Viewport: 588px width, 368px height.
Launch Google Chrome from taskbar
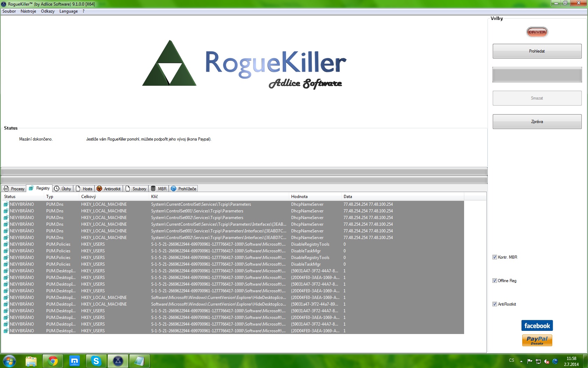(53, 361)
